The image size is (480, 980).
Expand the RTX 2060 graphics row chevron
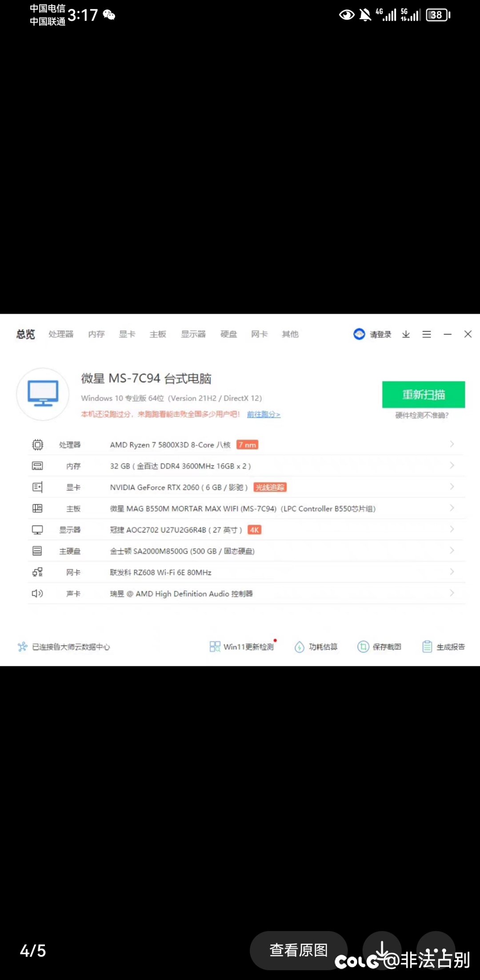coord(452,487)
